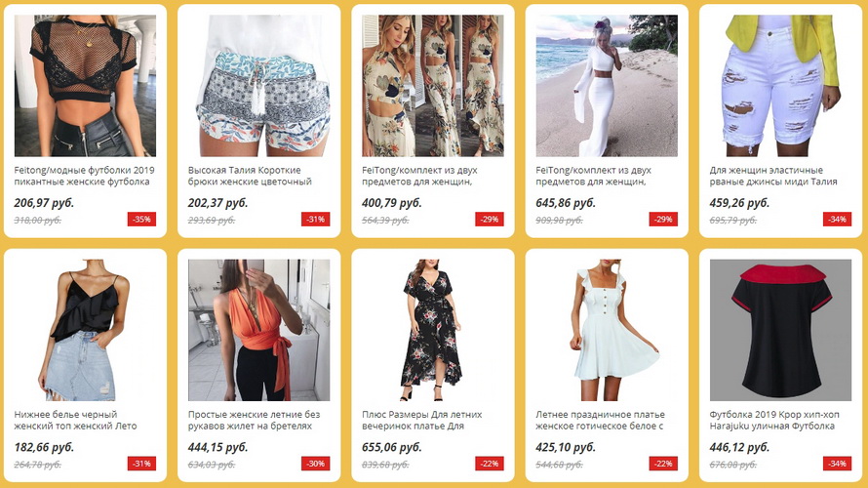
Task: Open the white button sundress photo
Action: (x=607, y=330)
